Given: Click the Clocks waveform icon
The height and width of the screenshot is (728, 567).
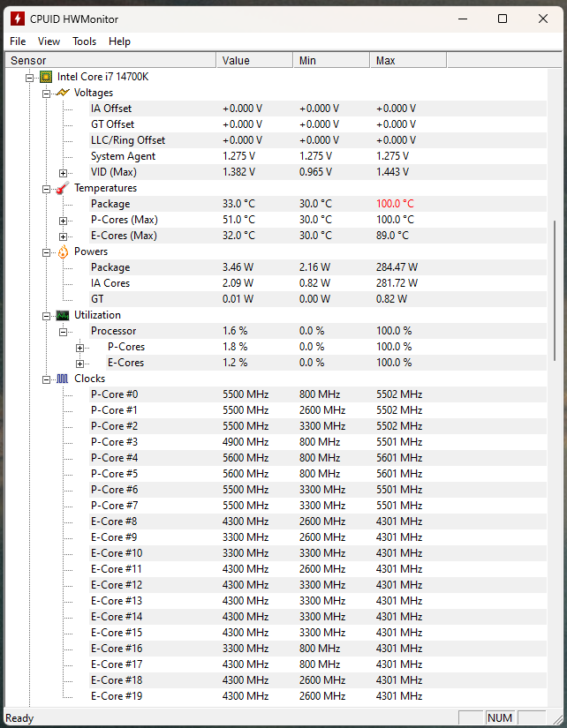Looking at the screenshot, I should (62, 379).
